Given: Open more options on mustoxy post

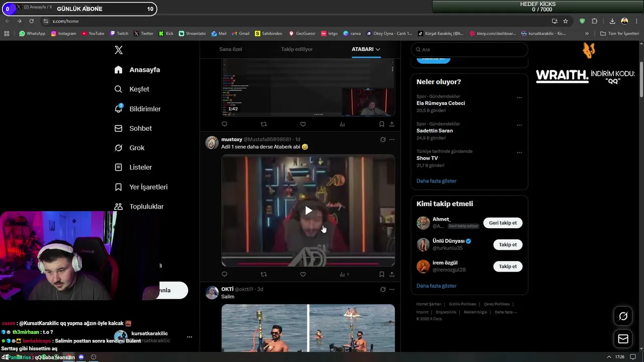Looking at the screenshot, I should [392, 140].
